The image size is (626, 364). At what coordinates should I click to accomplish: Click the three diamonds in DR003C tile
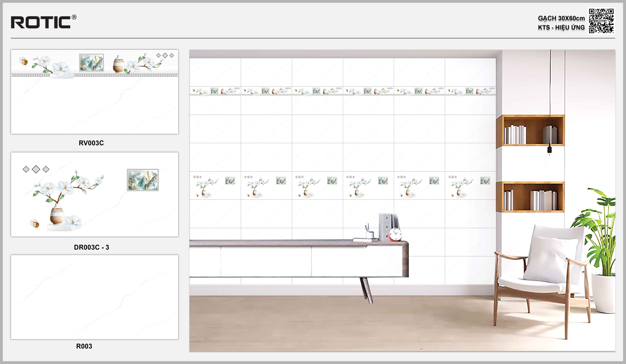pyautogui.click(x=36, y=169)
